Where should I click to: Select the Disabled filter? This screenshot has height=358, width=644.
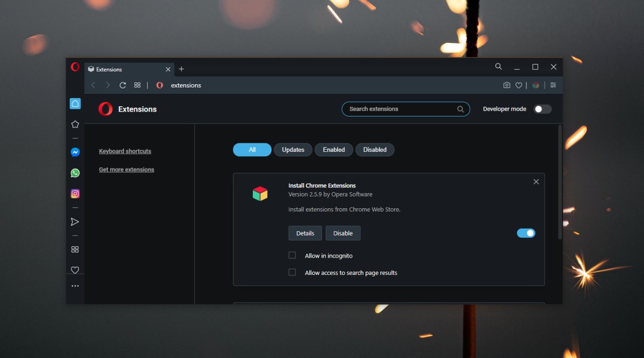coord(375,150)
